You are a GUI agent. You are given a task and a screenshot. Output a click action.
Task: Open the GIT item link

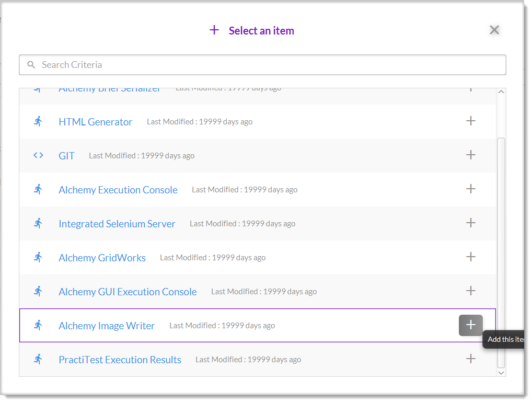pos(66,156)
